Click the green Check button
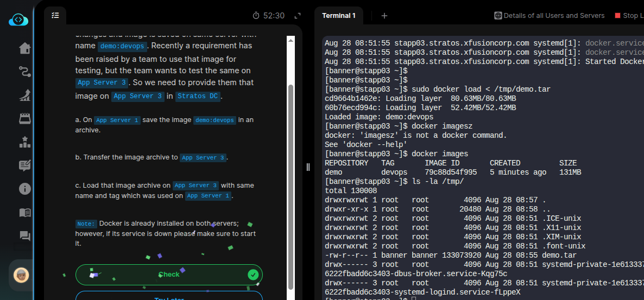Viewport: 644px width, 300px height. click(x=169, y=275)
